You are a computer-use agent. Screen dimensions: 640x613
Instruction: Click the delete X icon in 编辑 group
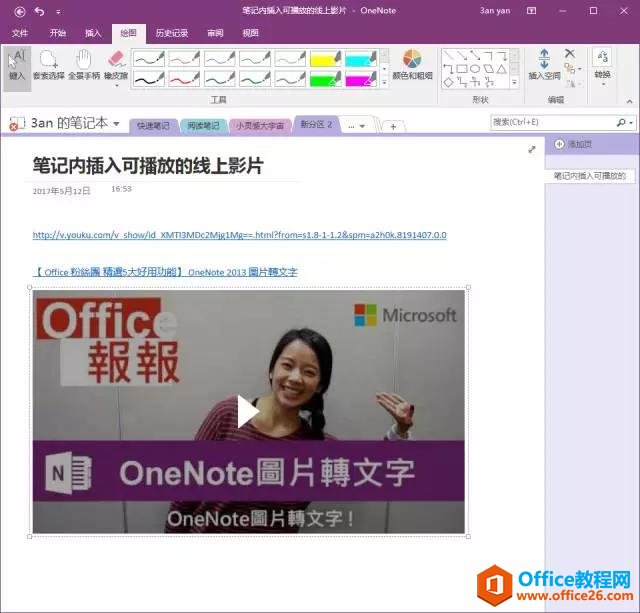pyautogui.click(x=570, y=53)
